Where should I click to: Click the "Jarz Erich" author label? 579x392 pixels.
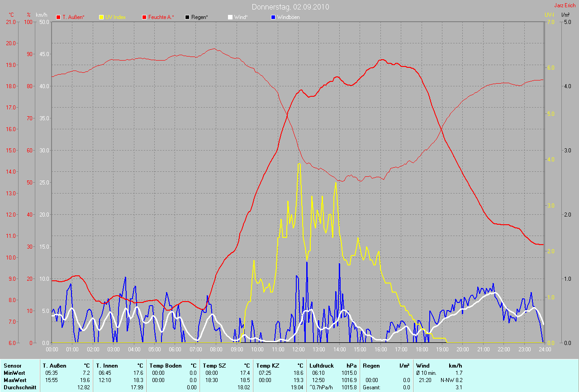pyautogui.click(x=565, y=5)
